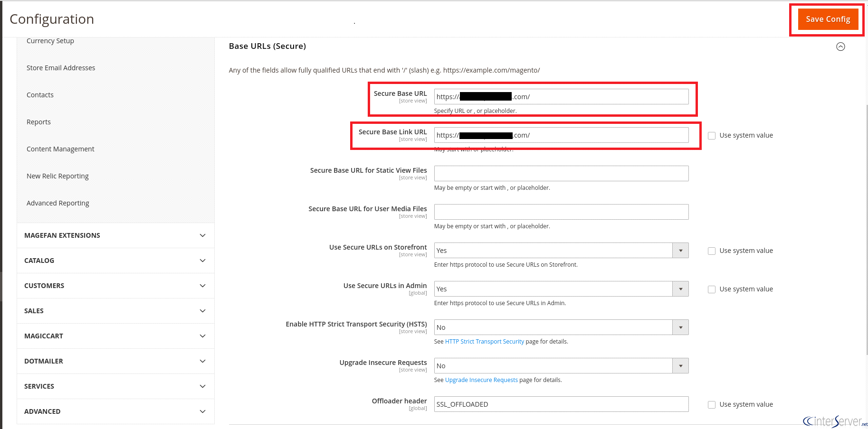Check Use system value for Offloader header
Image resolution: width=868 pixels, height=429 pixels.
click(711, 404)
